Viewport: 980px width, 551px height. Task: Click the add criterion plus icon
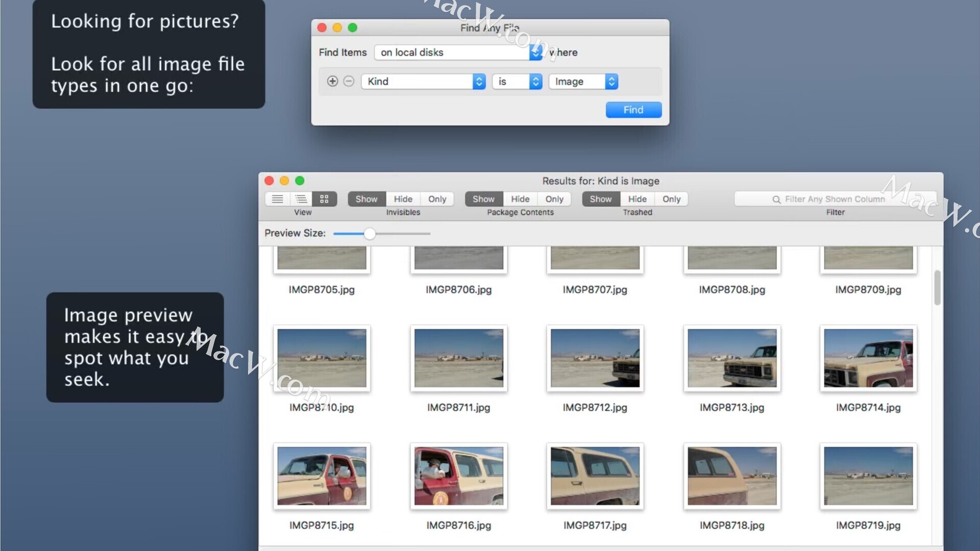pos(332,81)
